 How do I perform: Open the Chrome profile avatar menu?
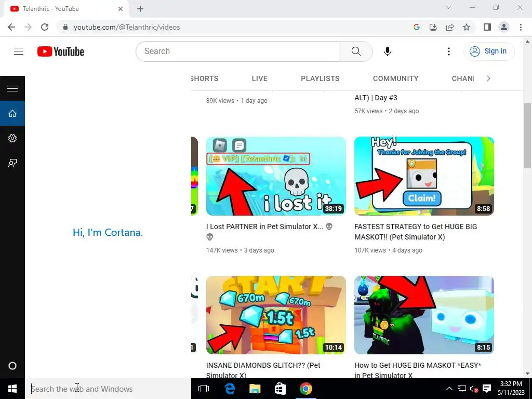coord(504,27)
